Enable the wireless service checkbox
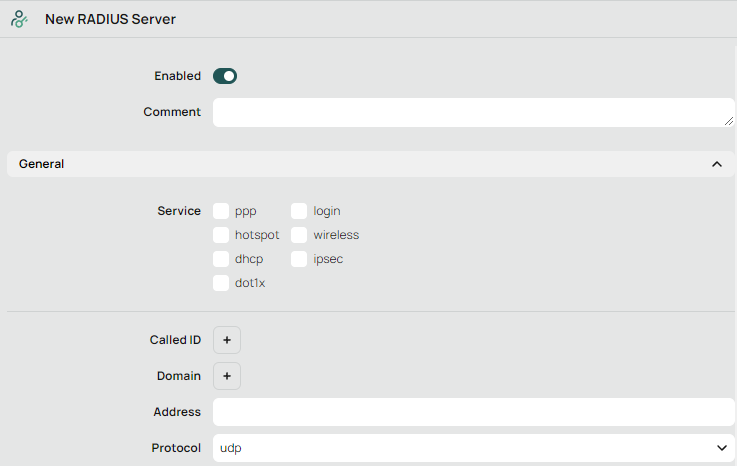 [x=299, y=235]
